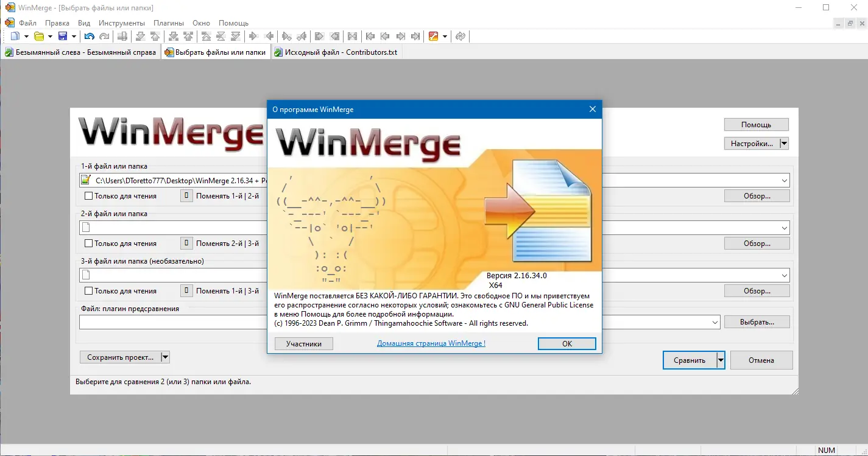This screenshot has width=868, height=456.
Task: Click the 'Участники' button in About dialog
Action: pos(304,343)
